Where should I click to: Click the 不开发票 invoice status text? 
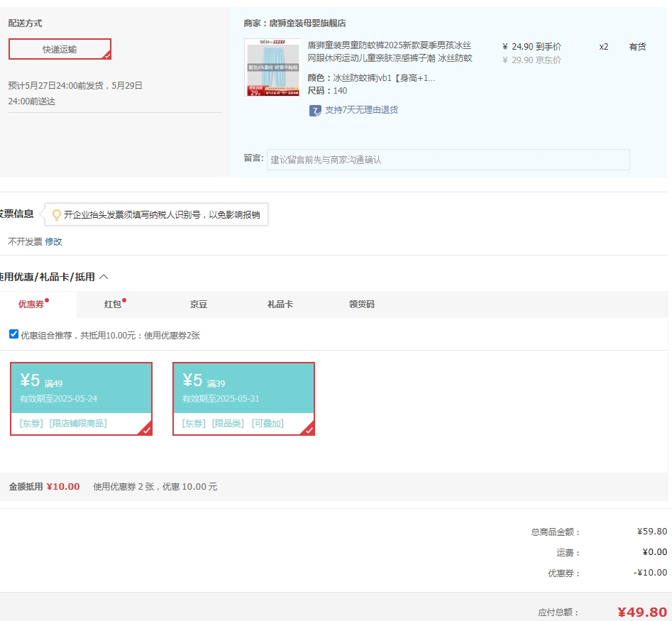[x=25, y=242]
